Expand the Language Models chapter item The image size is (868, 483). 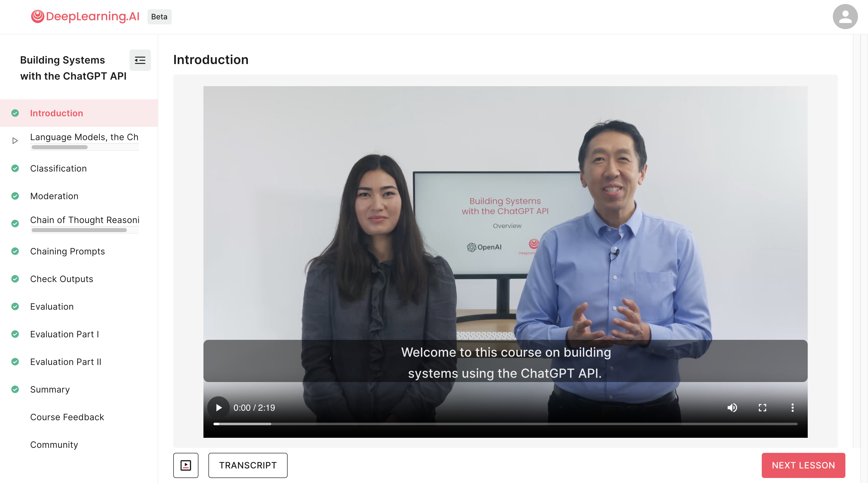[15, 140]
